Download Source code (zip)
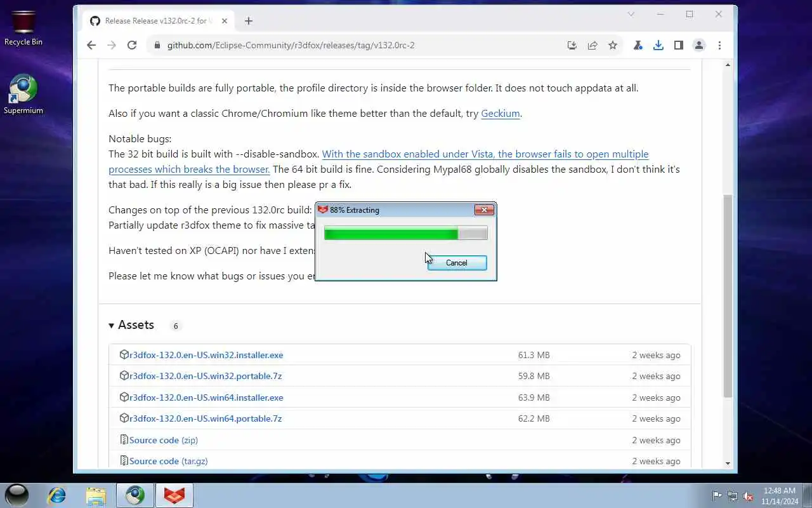This screenshot has width=812, height=508. pos(164,440)
